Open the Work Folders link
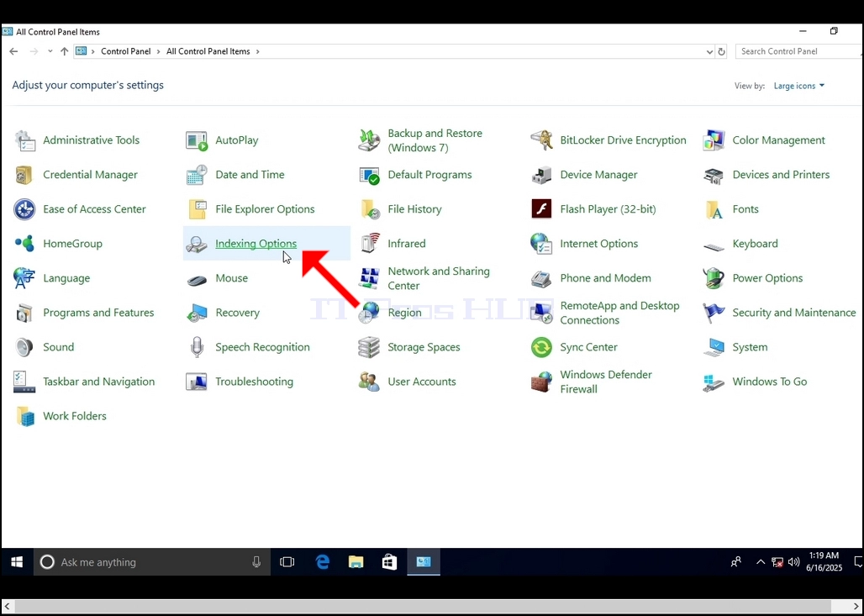The height and width of the screenshot is (616, 864). pos(75,416)
